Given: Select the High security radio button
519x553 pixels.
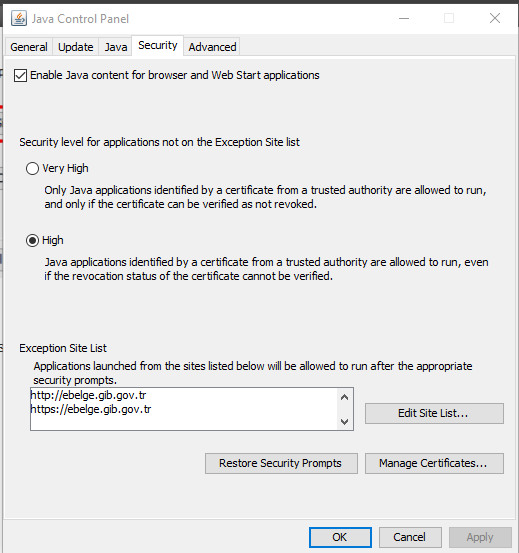Looking at the screenshot, I should click(32, 241).
